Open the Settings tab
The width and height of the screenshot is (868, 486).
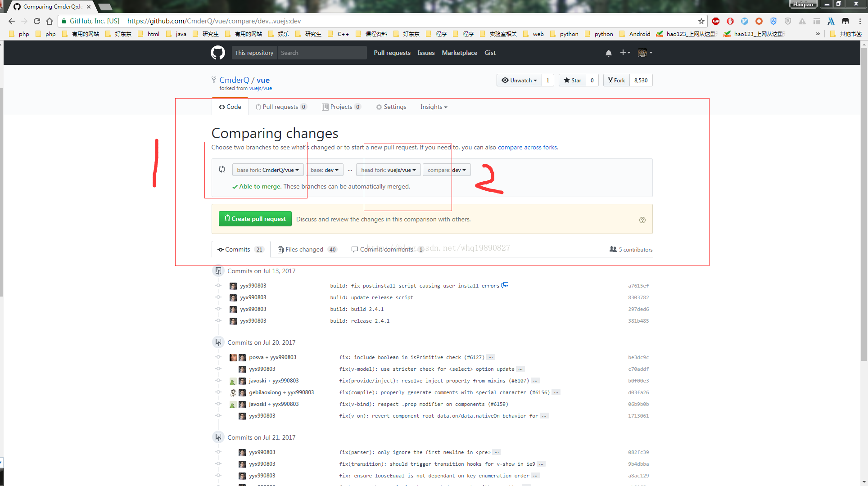click(391, 107)
